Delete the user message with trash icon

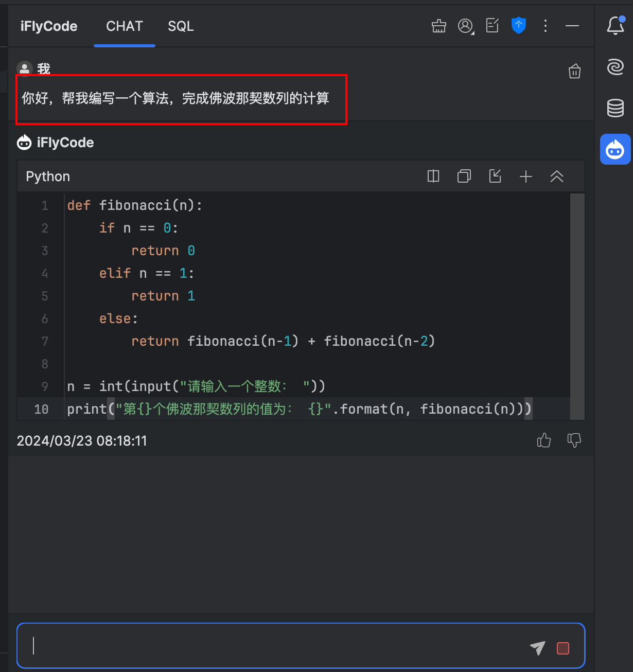point(575,72)
